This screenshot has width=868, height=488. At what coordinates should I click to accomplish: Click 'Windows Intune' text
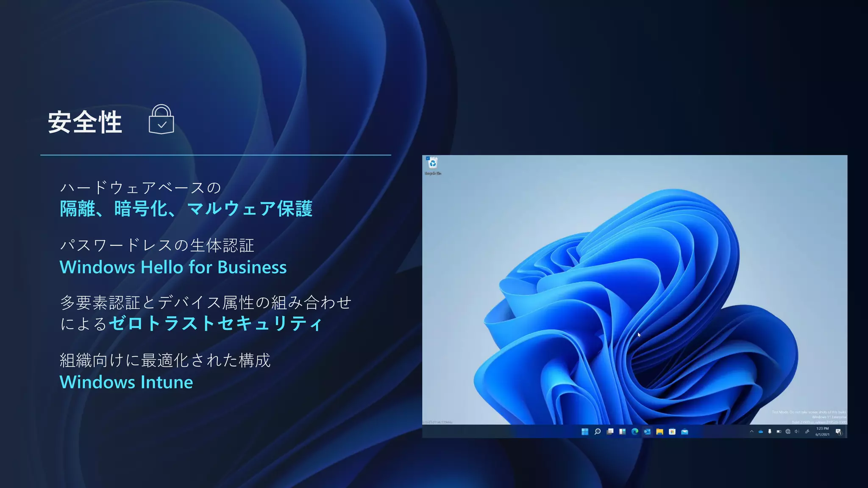[126, 382]
